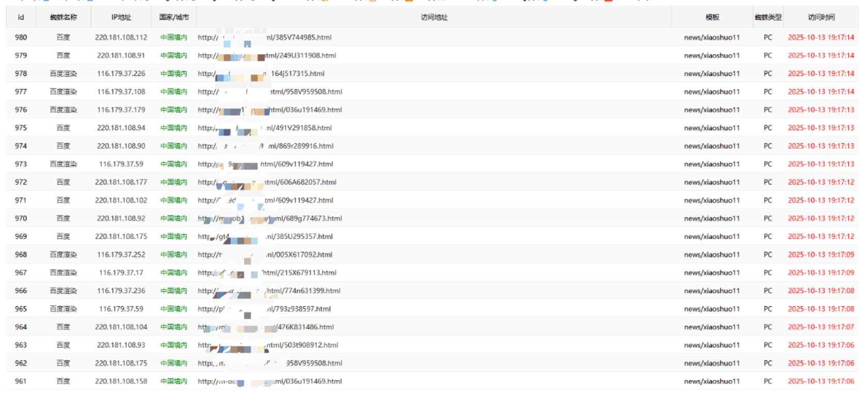Select id cell 972
This screenshot has width=868, height=393.
pyautogui.click(x=21, y=182)
